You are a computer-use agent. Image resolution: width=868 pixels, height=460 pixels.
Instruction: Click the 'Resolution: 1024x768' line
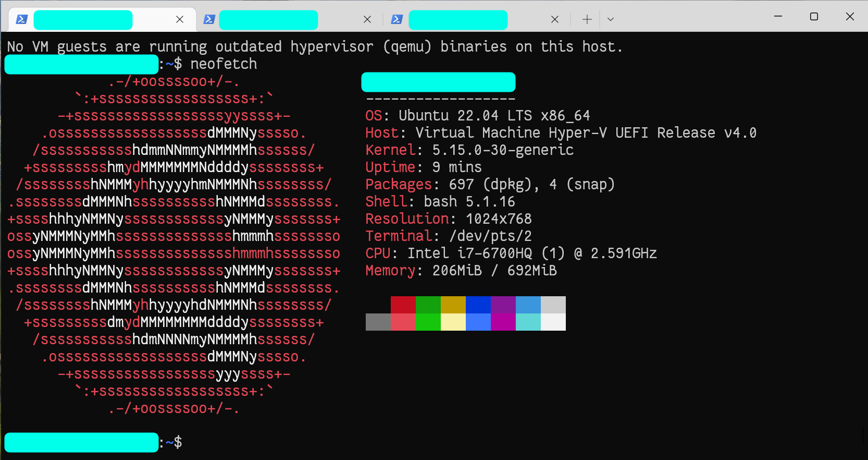pos(449,219)
